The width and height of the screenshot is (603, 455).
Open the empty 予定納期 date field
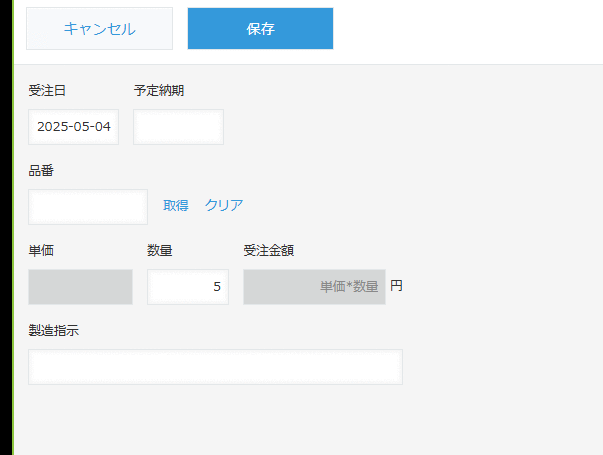point(178,127)
